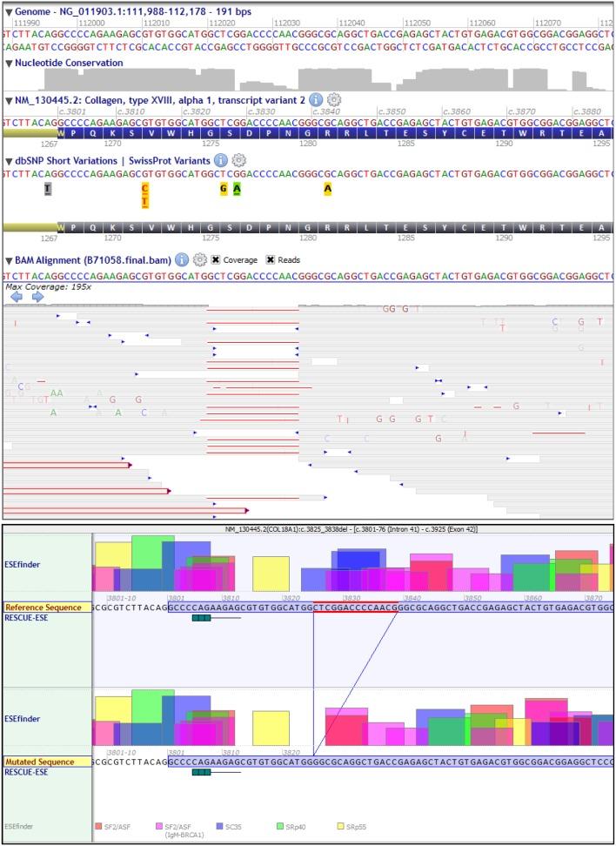Click the c.3840 cDNA position label
This screenshot has width=616, height=846.
tap(325, 111)
